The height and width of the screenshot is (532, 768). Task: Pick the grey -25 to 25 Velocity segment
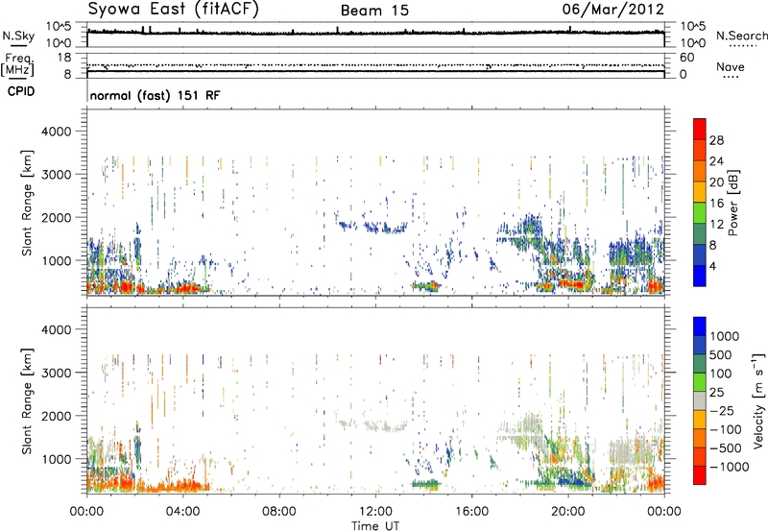tap(700, 400)
